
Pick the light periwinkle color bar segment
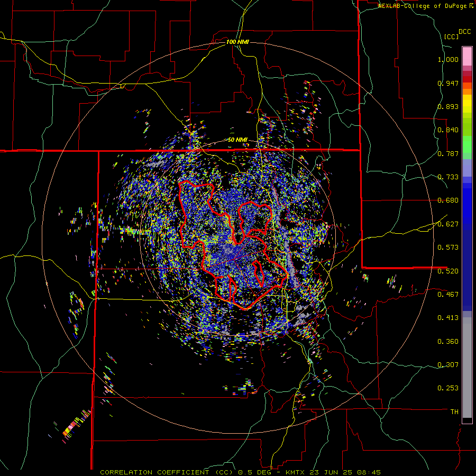coord(467,168)
